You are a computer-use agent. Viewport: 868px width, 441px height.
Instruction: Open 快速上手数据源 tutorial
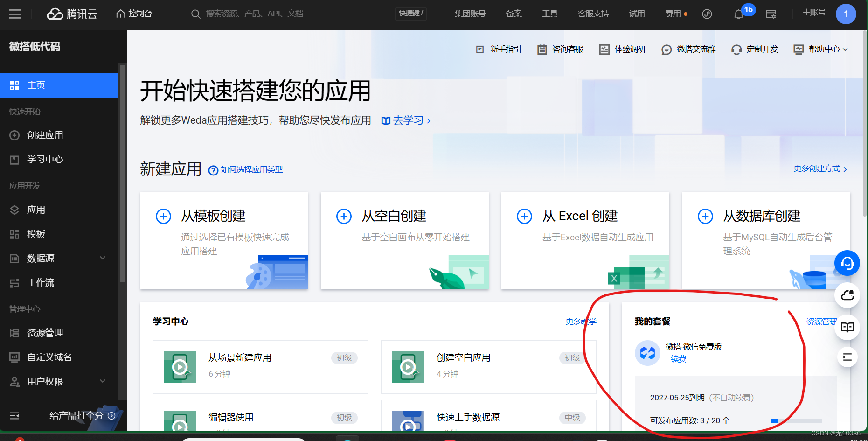pos(488,415)
